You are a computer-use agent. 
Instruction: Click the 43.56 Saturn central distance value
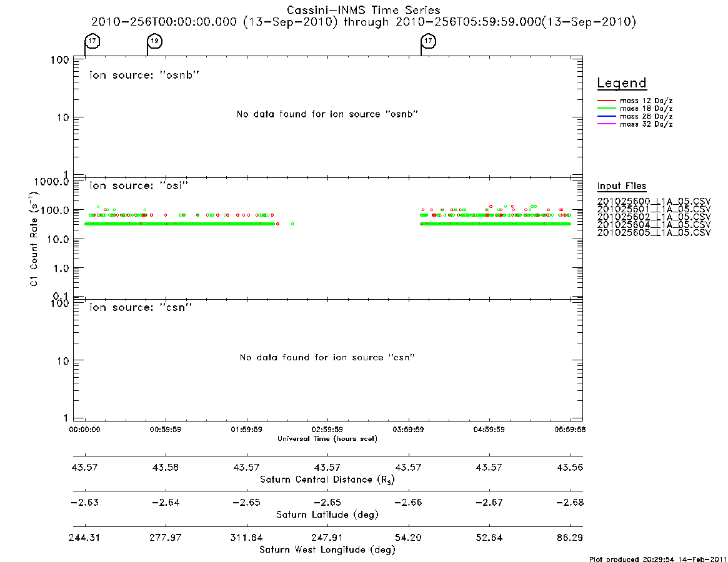click(570, 467)
